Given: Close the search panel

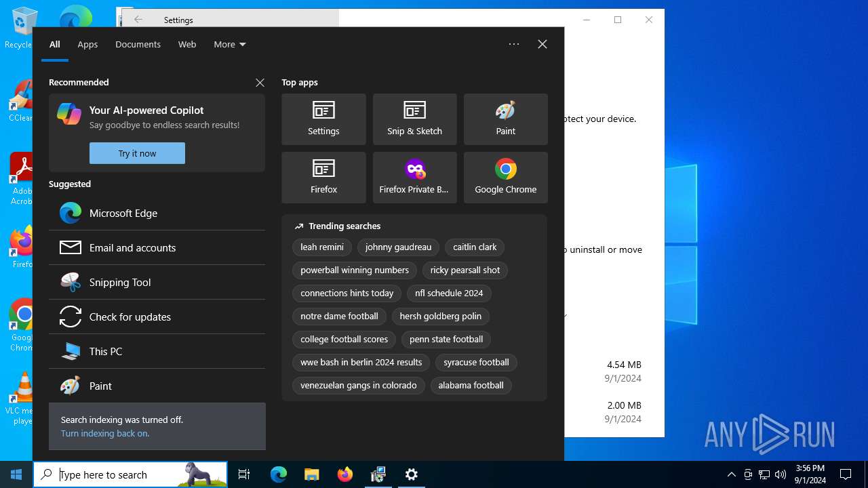Looking at the screenshot, I should tap(542, 44).
